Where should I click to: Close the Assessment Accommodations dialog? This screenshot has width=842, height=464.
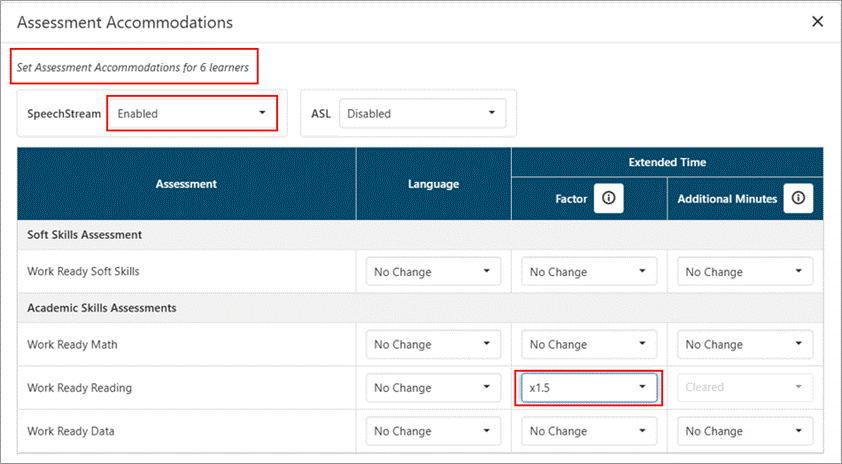click(x=817, y=21)
